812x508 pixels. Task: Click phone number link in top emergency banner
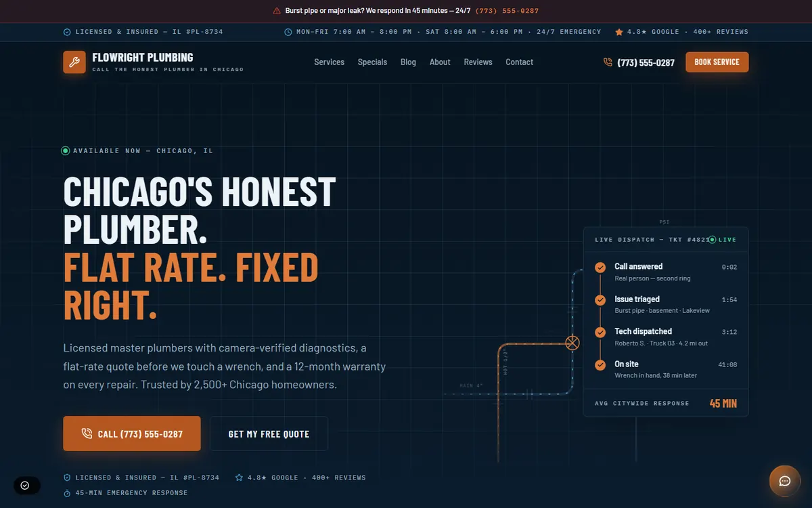click(507, 11)
